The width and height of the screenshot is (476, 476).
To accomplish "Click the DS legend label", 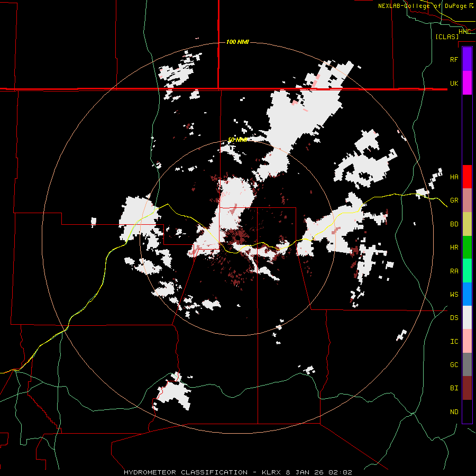I will (454, 317).
